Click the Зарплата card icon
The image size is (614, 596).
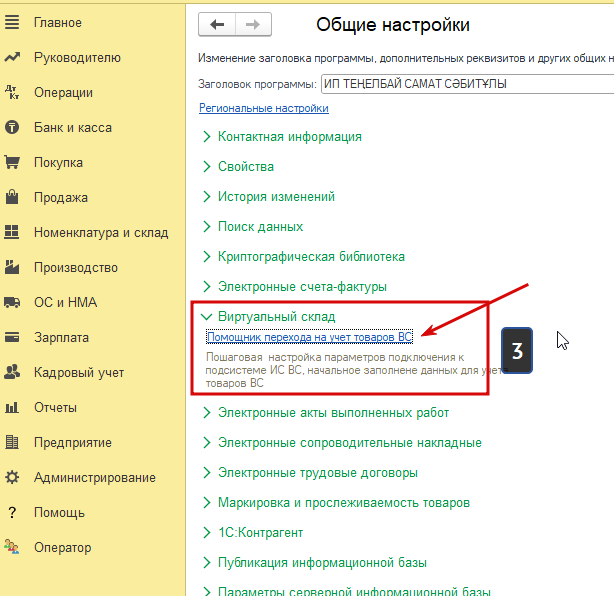pyautogui.click(x=12, y=337)
